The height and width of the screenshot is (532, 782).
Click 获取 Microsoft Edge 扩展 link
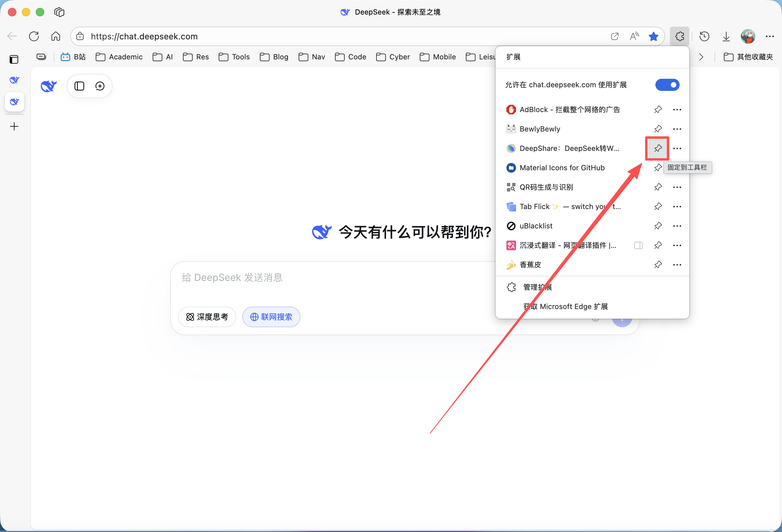click(565, 307)
